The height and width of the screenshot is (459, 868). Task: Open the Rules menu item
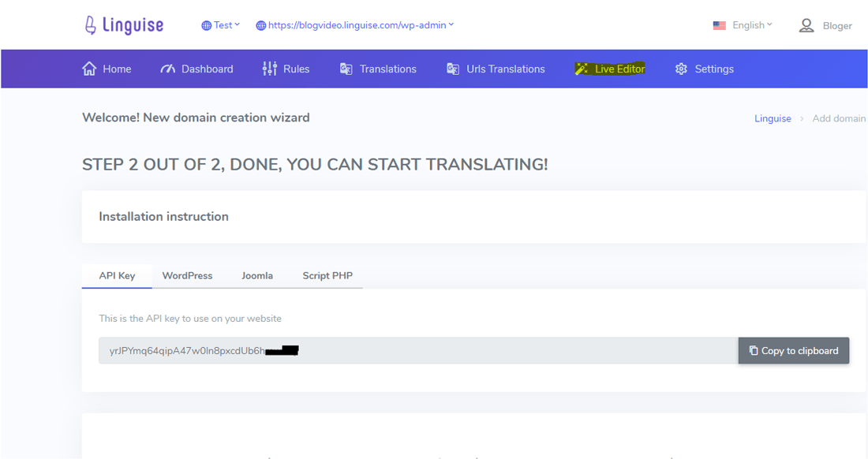coord(286,69)
